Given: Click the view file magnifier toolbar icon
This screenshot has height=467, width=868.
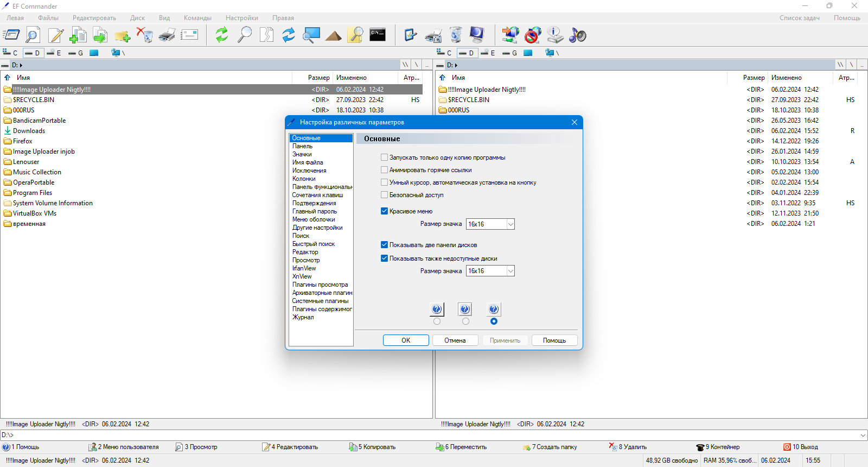Looking at the screenshot, I should pyautogui.click(x=33, y=35).
